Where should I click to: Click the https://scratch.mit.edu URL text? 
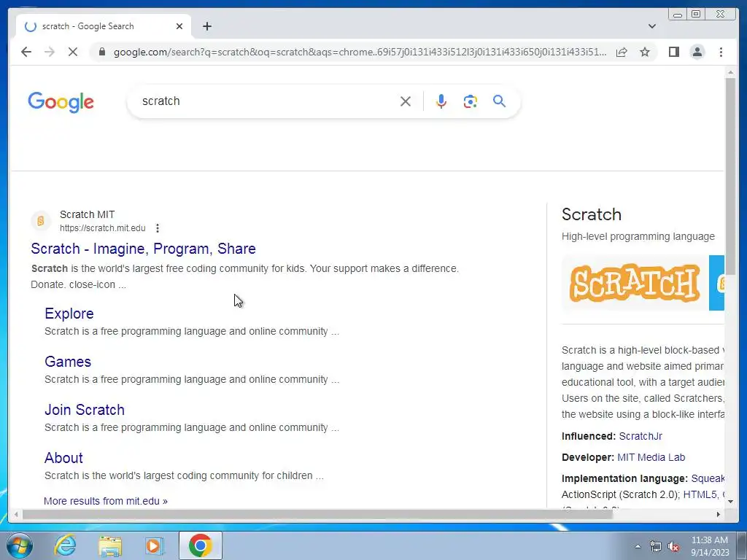pos(102,228)
